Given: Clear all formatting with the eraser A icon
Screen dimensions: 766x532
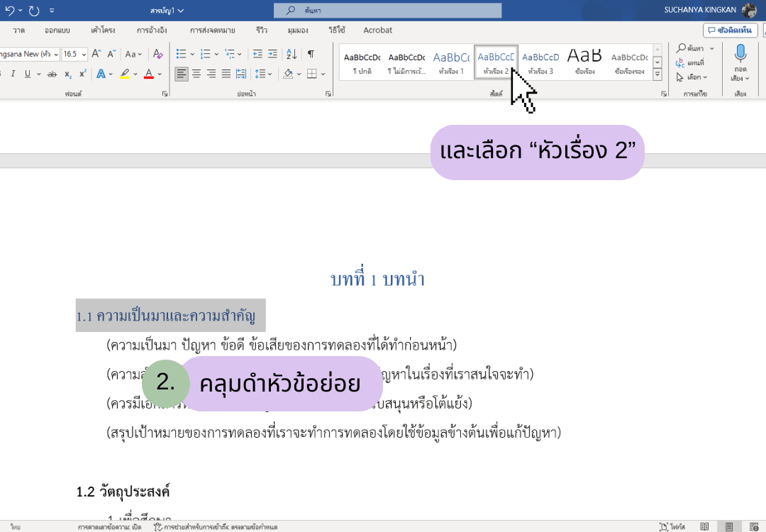Looking at the screenshot, I should point(157,54).
